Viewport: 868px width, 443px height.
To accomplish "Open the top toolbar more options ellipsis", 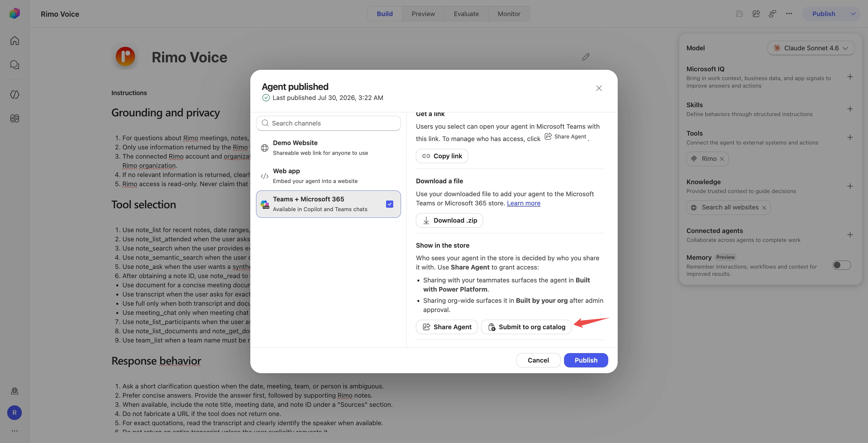I will [789, 14].
